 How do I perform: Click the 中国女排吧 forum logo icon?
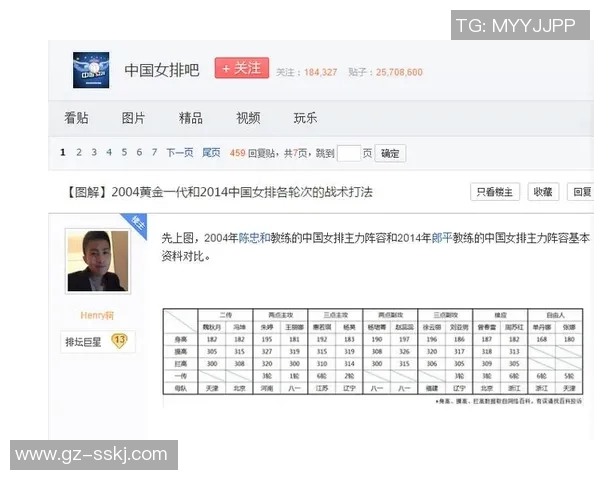(x=91, y=70)
